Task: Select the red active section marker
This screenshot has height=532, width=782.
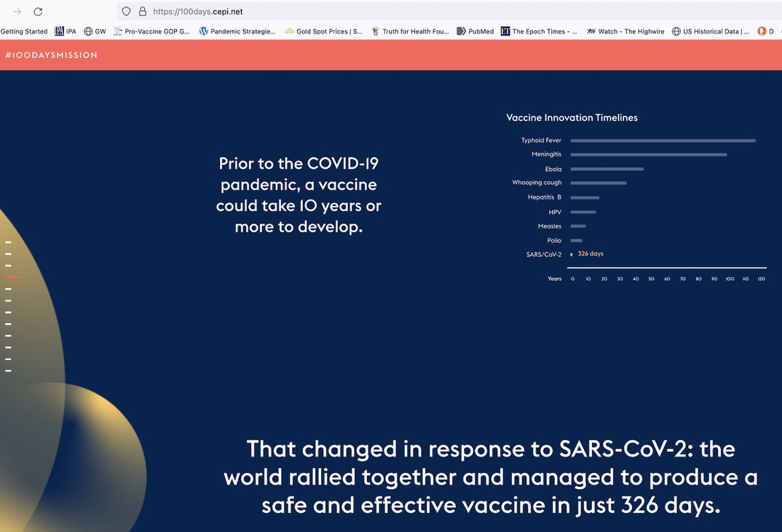Action: 12,277
